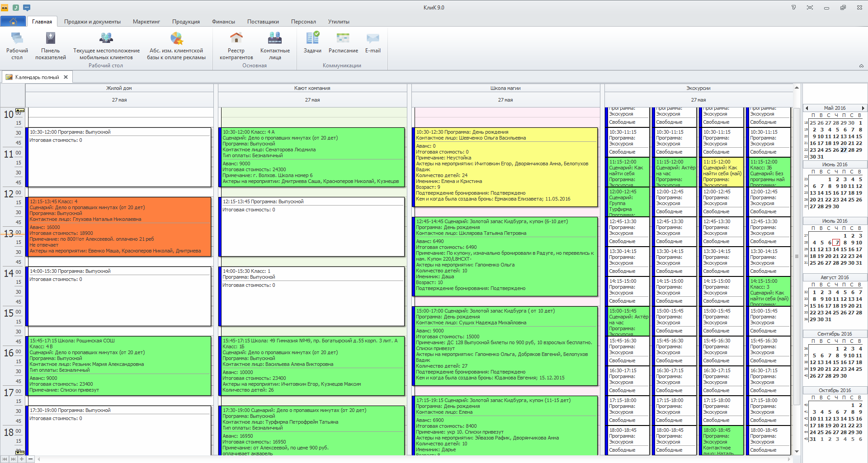Select the 10:30-12:00 Класс: 4 А appointment
The height and width of the screenshot is (463, 868).
[x=311, y=157]
